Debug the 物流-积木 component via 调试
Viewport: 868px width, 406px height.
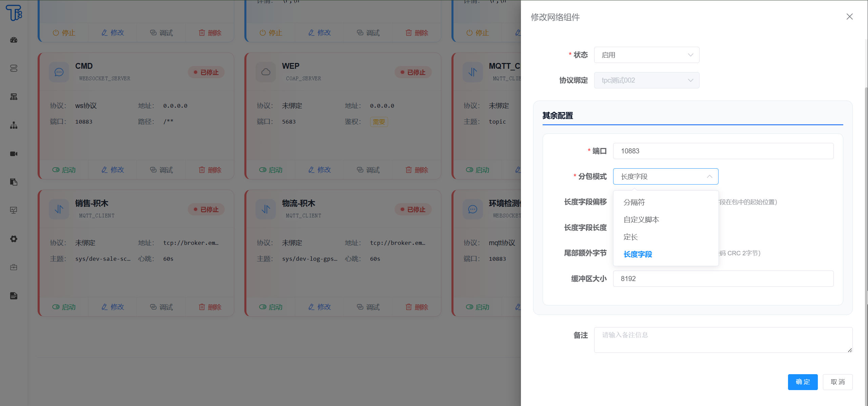[368, 307]
